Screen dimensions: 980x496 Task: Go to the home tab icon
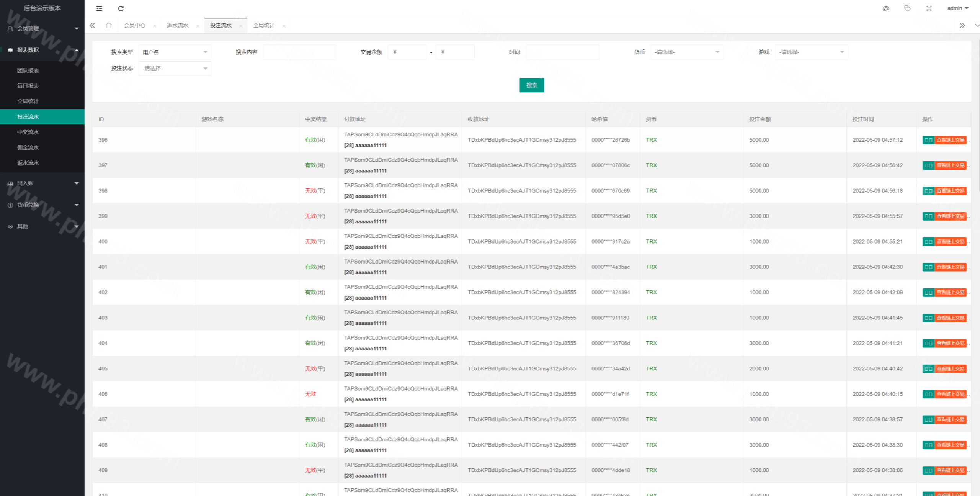(x=109, y=25)
